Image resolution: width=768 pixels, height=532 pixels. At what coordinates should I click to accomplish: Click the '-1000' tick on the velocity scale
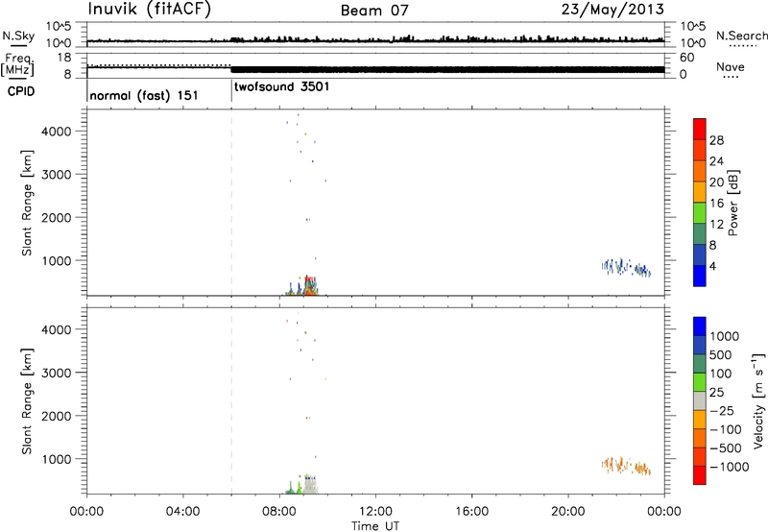729,467
